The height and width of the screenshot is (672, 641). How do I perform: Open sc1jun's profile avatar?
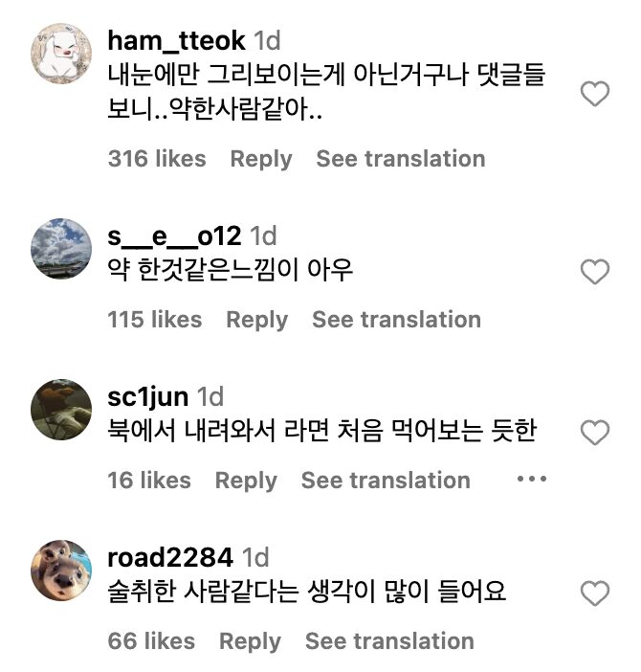coord(62,411)
